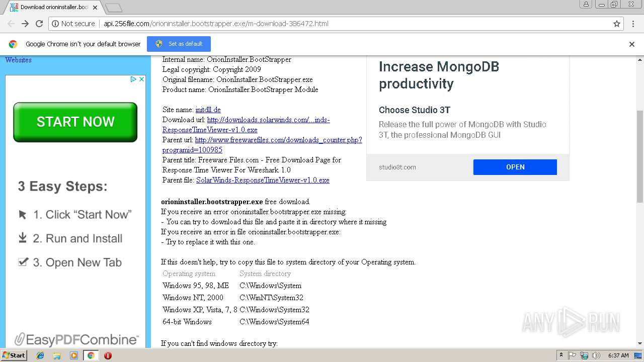Click the EasyPDFCombine logo

coord(75,339)
